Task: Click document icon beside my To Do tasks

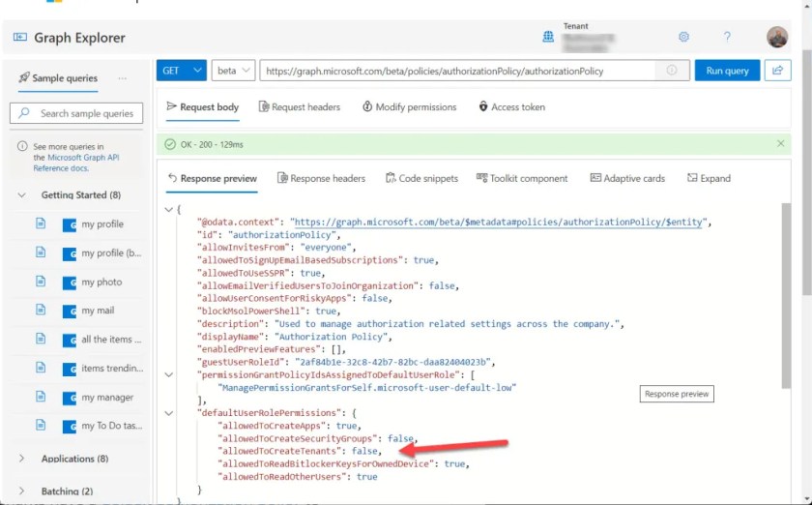Action: coord(41,425)
